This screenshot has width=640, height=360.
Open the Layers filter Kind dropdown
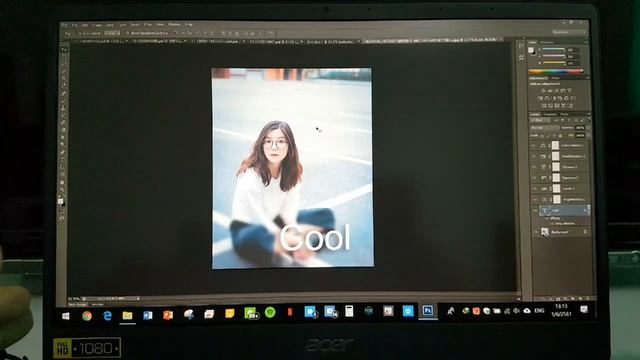pyautogui.click(x=541, y=121)
